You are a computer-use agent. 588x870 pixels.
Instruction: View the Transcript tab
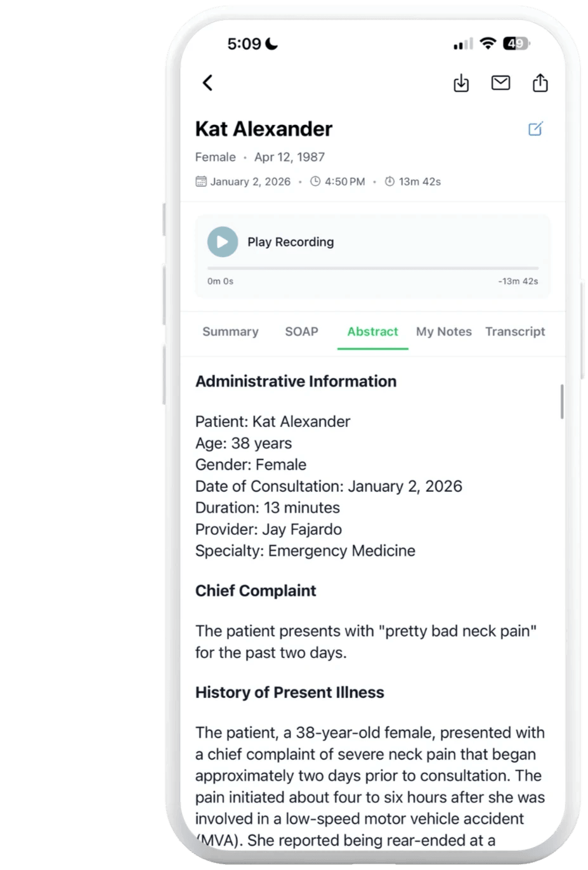click(x=515, y=331)
